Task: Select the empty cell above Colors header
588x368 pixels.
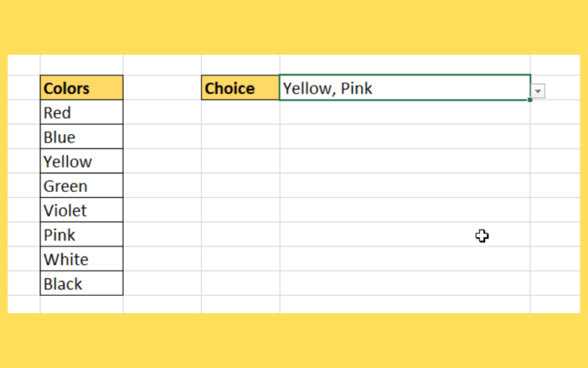Action: (x=82, y=65)
